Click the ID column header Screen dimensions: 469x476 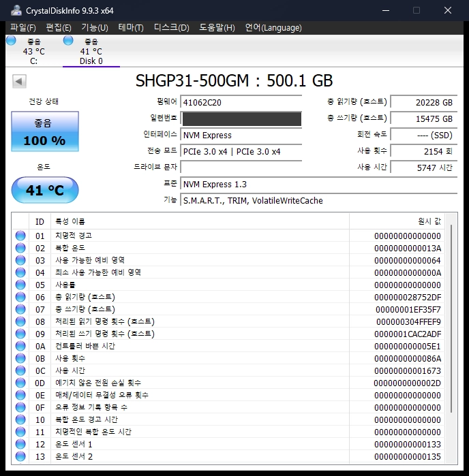click(x=40, y=221)
